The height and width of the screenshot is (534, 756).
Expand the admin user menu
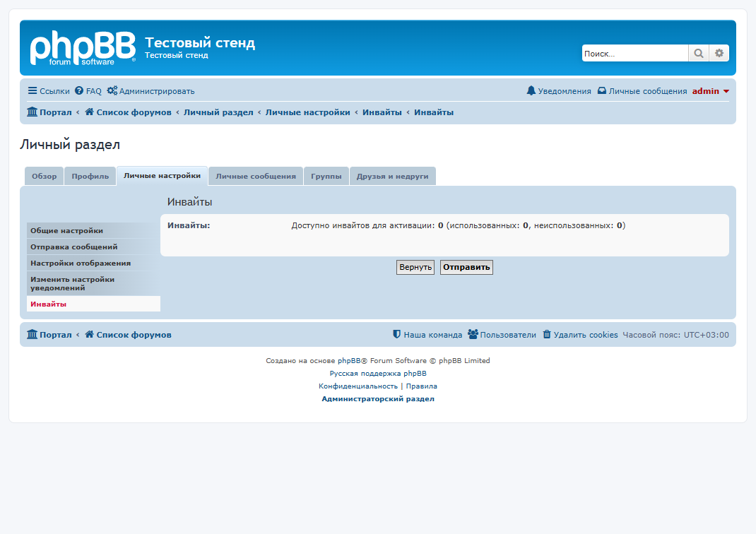click(x=711, y=91)
